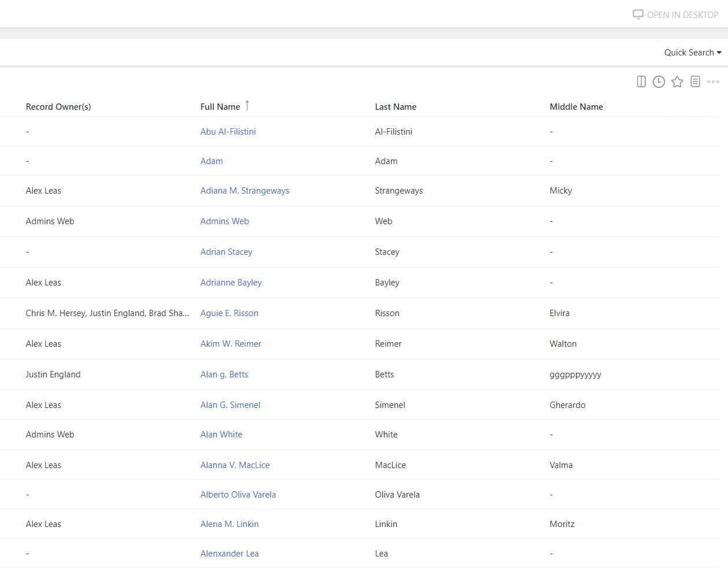The width and height of the screenshot is (728, 575).
Task: Sort by Record Owner(s) column header
Action: click(58, 107)
